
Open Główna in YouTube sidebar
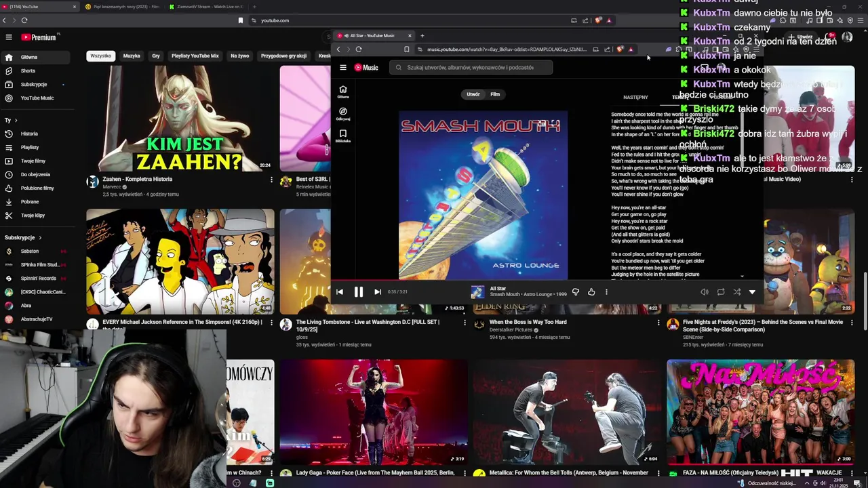(35, 57)
